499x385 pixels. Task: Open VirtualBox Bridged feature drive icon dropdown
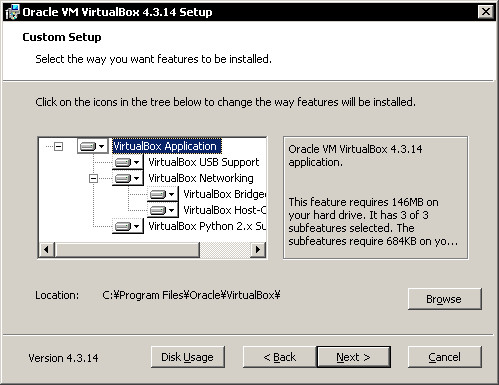(162, 194)
